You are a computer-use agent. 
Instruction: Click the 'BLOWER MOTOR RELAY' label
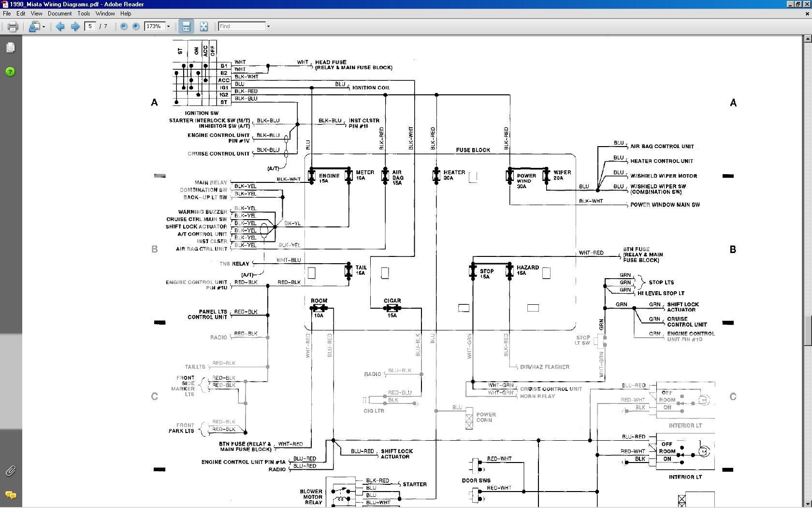point(312,497)
